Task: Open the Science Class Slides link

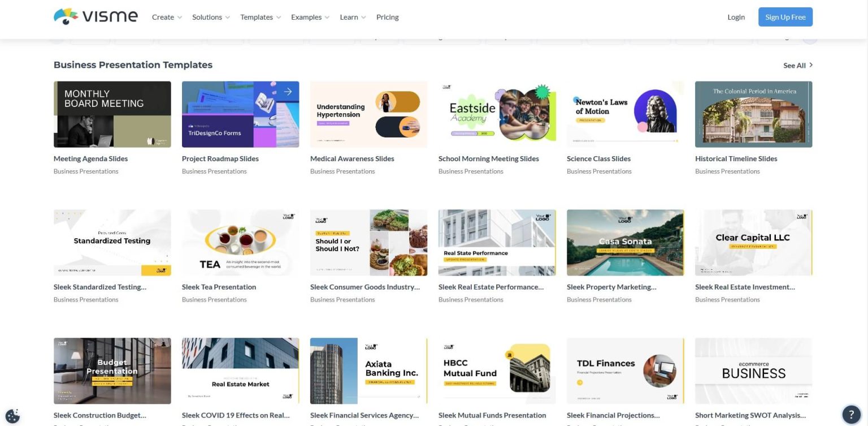Action: tap(598, 158)
